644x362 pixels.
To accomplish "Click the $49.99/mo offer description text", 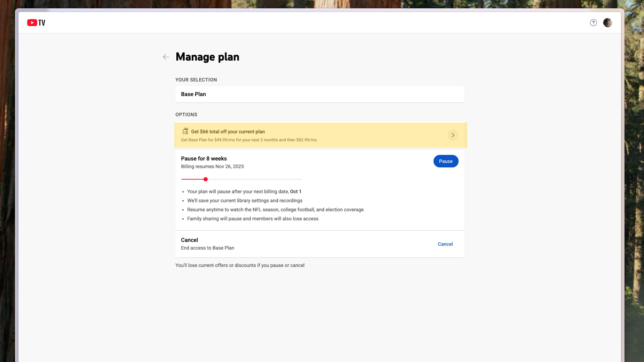I will click(248, 140).
